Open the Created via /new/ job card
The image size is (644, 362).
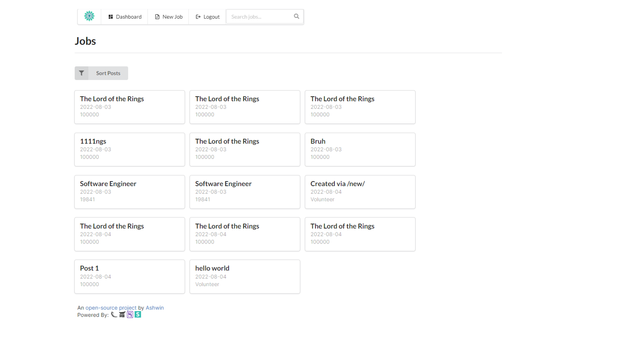point(360,192)
